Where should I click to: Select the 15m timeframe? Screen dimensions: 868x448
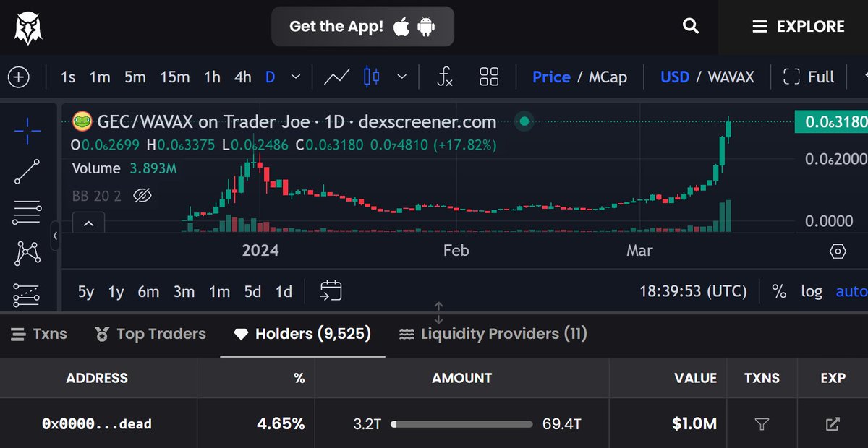pyautogui.click(x=175, y=77)
